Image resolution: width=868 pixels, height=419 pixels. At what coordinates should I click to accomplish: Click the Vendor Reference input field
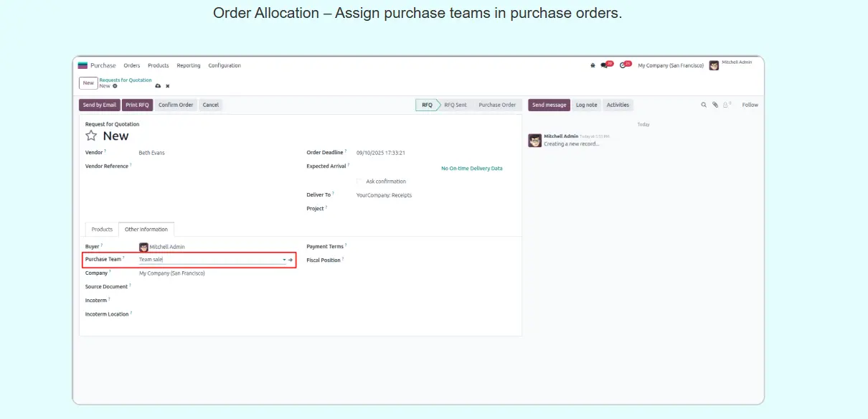(215, 166)
